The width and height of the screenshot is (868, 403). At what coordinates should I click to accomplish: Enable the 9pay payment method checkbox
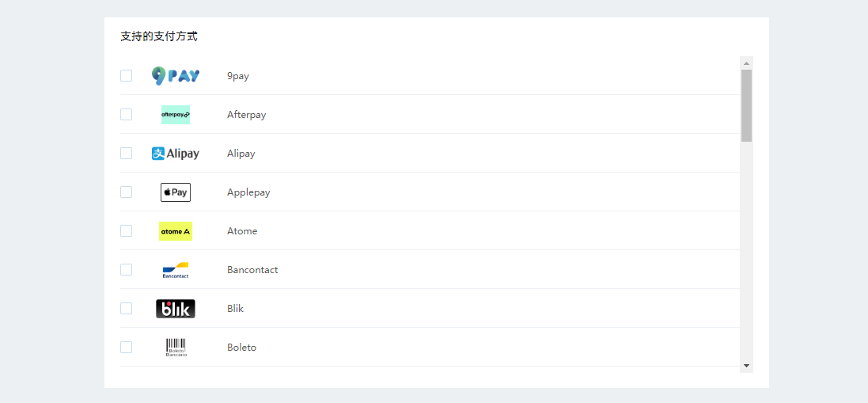(127, 76)
